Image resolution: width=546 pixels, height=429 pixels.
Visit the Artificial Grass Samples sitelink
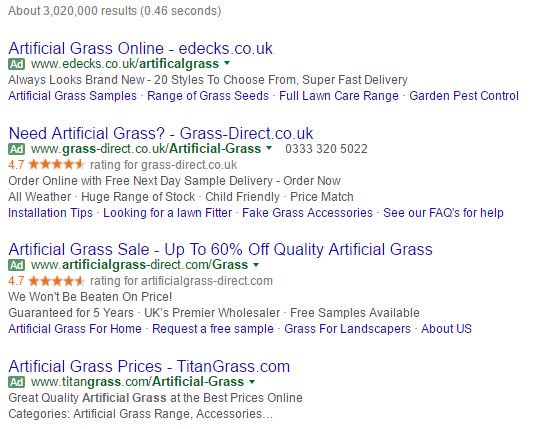pos(72,96)
